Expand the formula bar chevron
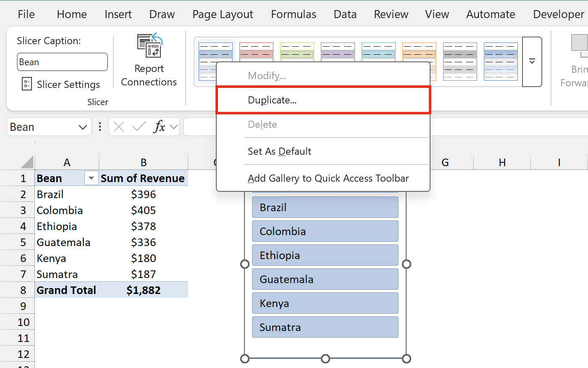This screenshot has height=368, width=588. point(174,127)
